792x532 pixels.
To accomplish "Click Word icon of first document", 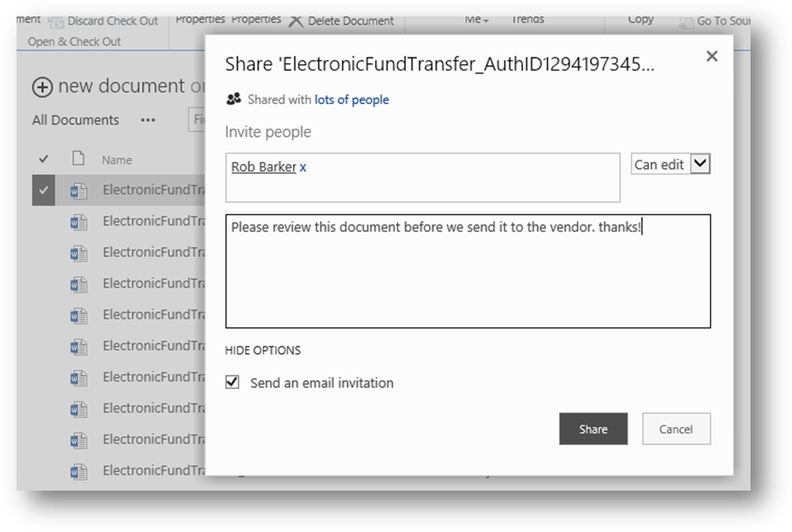I will [78, 190].
